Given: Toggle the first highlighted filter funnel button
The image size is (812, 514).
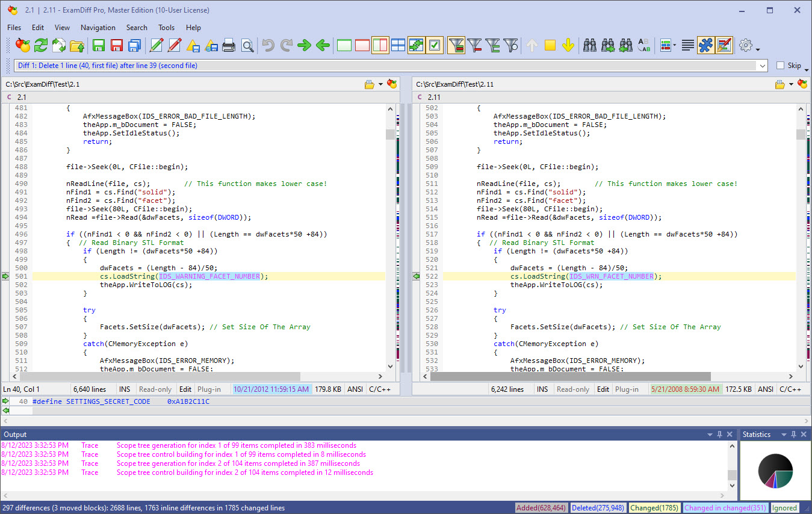Looking at the screenshot, I should pos(456,45).
